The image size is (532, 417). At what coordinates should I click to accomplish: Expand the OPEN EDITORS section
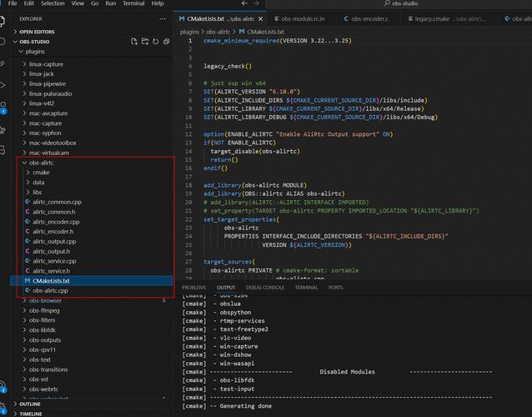pyautogui.click(x=92, y=32)
